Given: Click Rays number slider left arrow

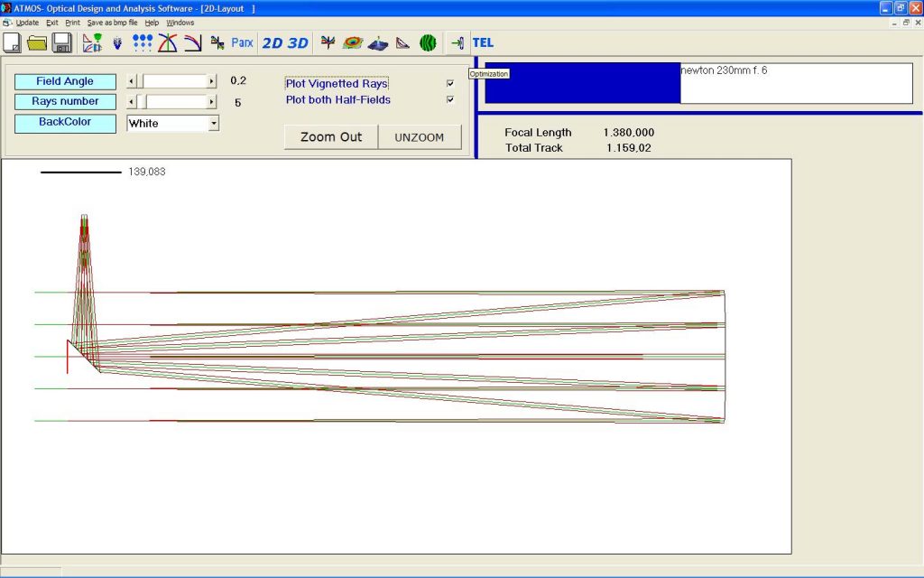Looking at the screenshot, I should [x=132, y=102].
